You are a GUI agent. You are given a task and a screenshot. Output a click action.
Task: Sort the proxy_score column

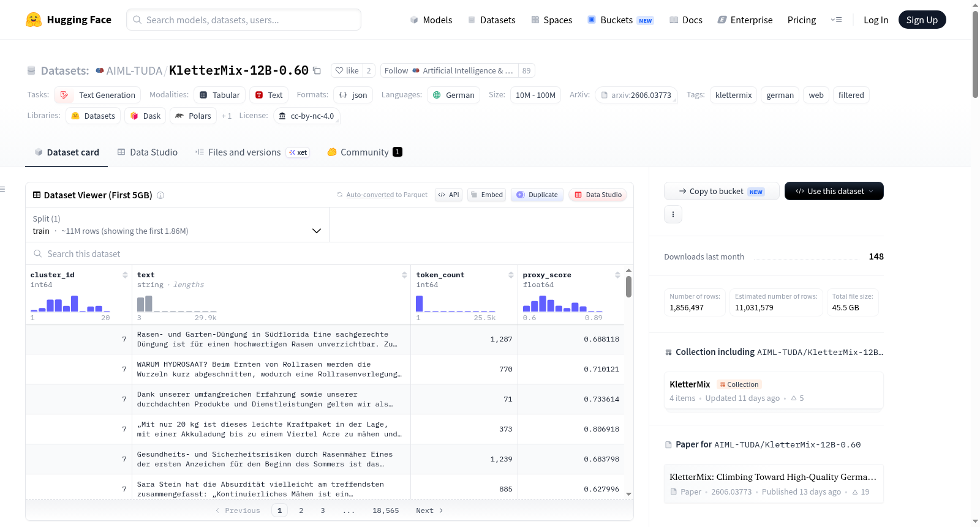[x=617, y=275]
